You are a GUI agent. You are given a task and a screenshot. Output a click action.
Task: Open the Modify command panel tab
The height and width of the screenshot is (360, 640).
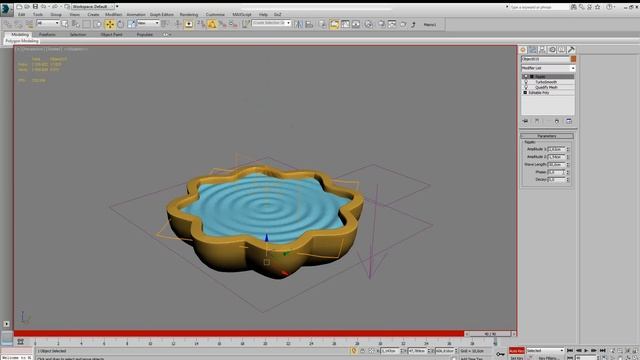click(533, 50)
